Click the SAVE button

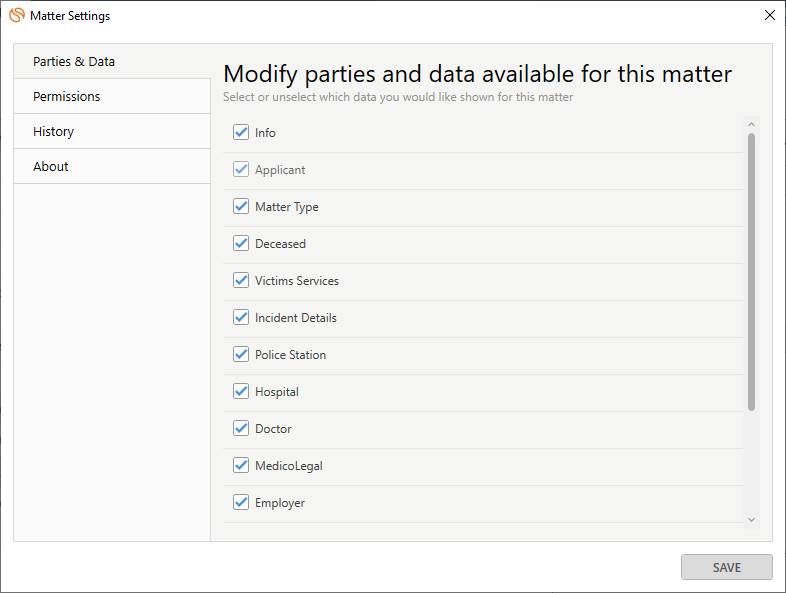point(726,567)
